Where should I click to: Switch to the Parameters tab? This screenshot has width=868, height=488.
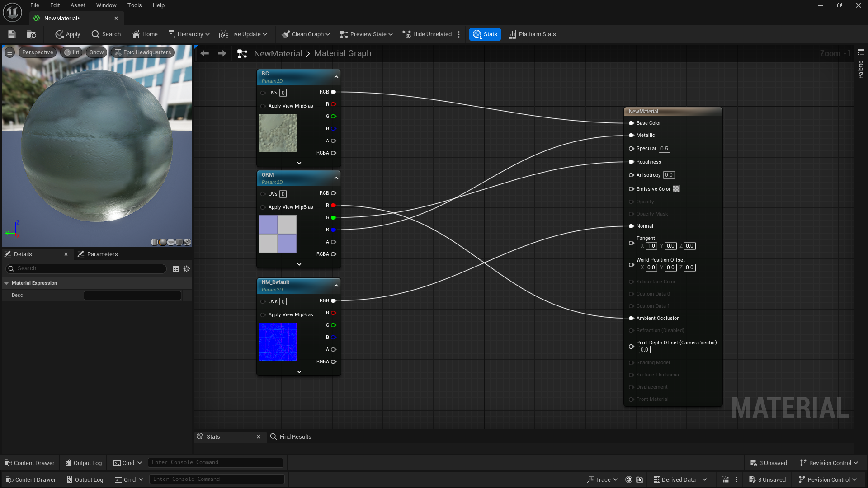click(x=98, y=254)
